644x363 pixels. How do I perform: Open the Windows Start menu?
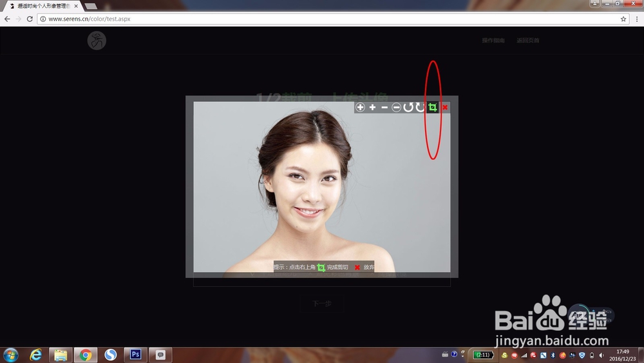coord(11,355)
